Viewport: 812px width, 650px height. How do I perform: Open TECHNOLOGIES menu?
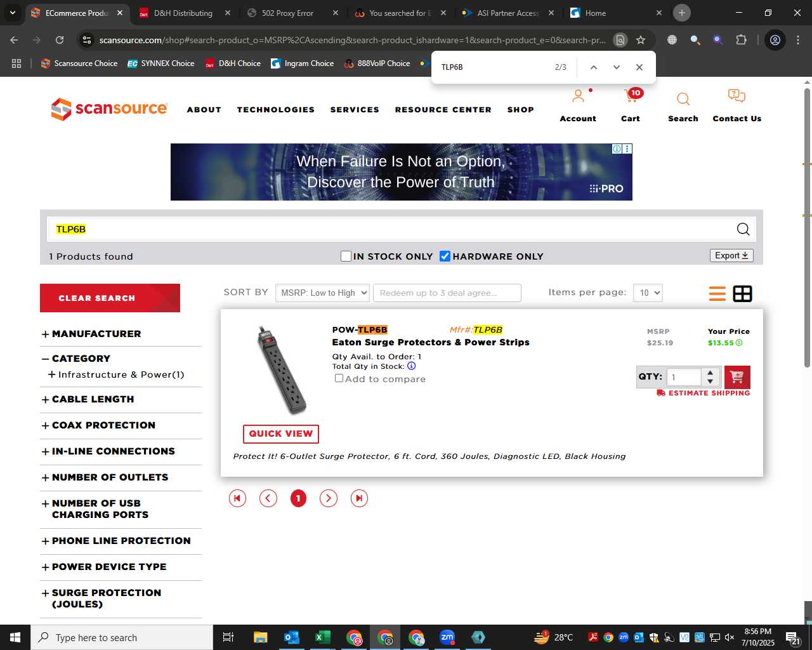click(276, 110)
